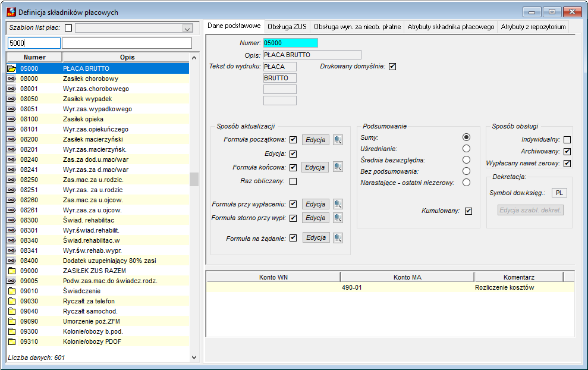Click the folder icon of 09090 Umorzenie poż.ZFM
This screenshot has width=588, height=370.
coord(12,322)
